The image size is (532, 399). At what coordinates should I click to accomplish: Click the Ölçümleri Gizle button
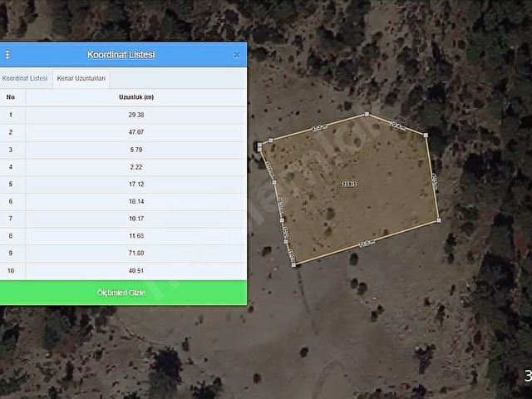tap(123, 293)
